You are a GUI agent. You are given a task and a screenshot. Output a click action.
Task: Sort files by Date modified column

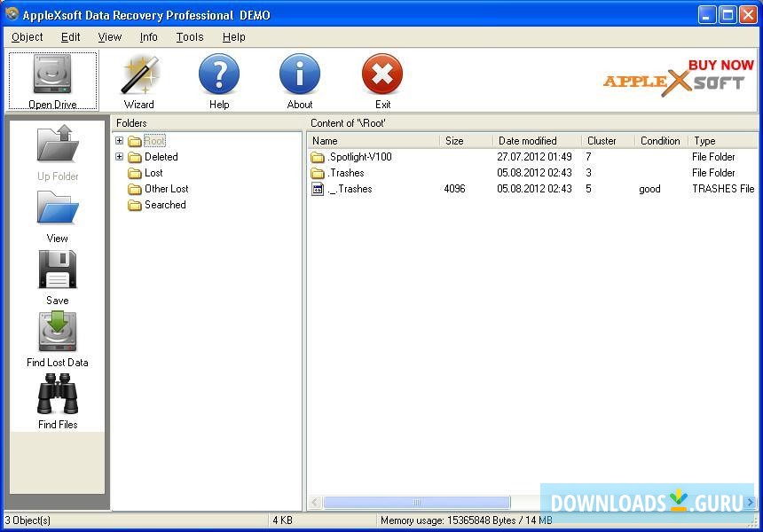(x=528, y=141)
